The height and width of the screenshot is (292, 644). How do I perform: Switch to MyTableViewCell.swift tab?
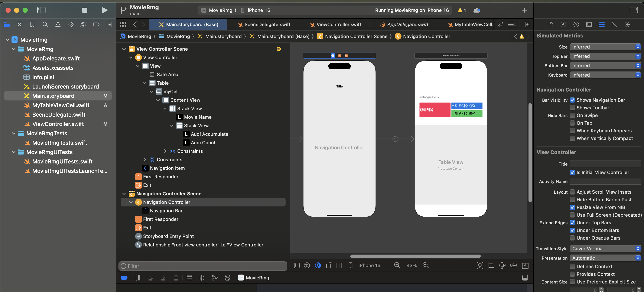click(x=471, y=24)
